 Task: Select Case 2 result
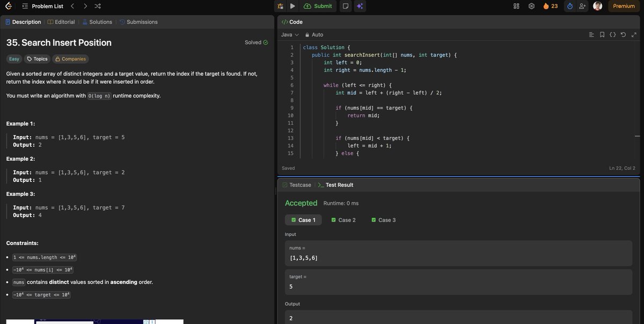(343, 220)
